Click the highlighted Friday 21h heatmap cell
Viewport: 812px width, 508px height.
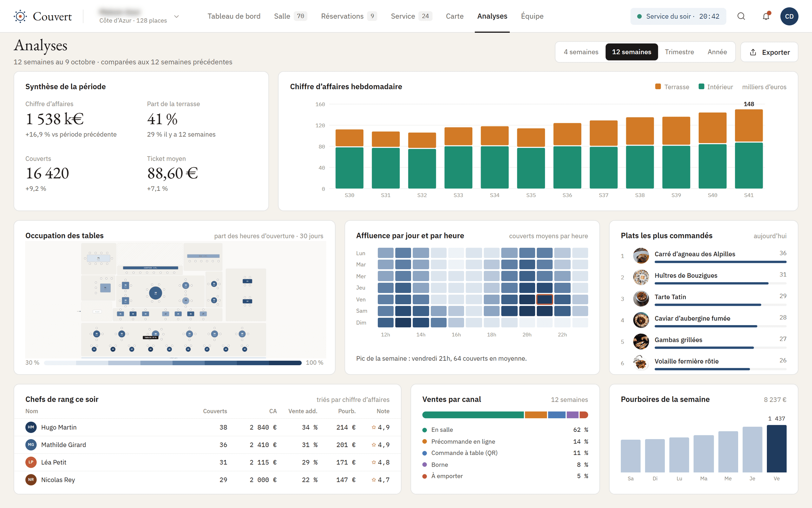click(x=544, y=299)
